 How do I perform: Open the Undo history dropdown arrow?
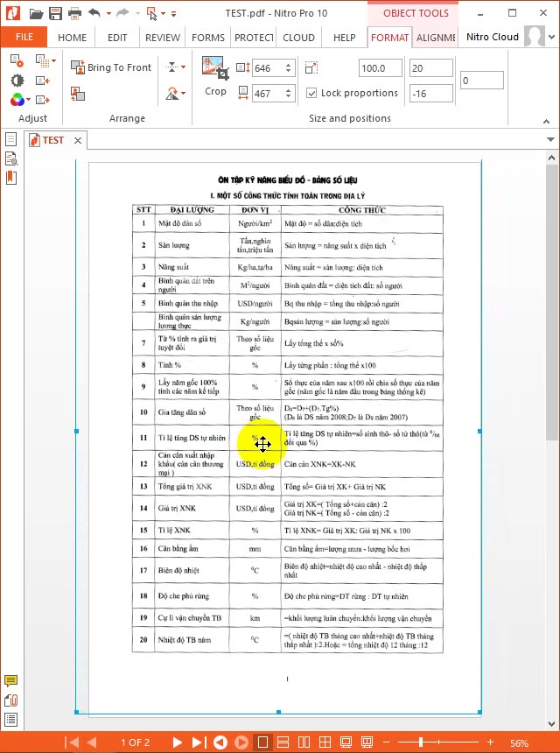108,13
